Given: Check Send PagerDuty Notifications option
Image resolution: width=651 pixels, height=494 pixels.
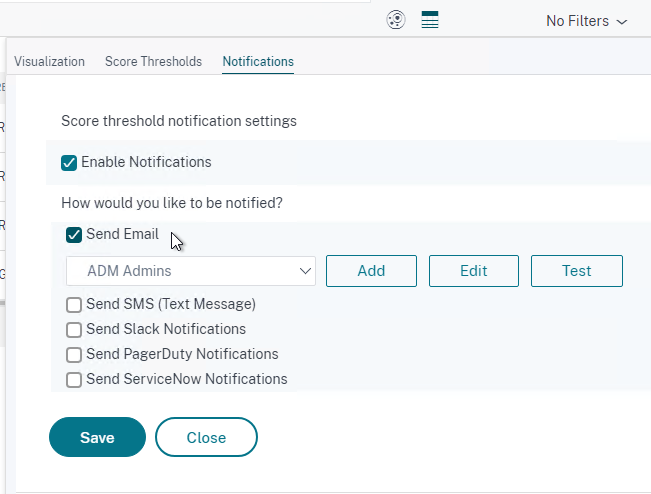Looking at the screenshot, I should [x=74, y=355].
